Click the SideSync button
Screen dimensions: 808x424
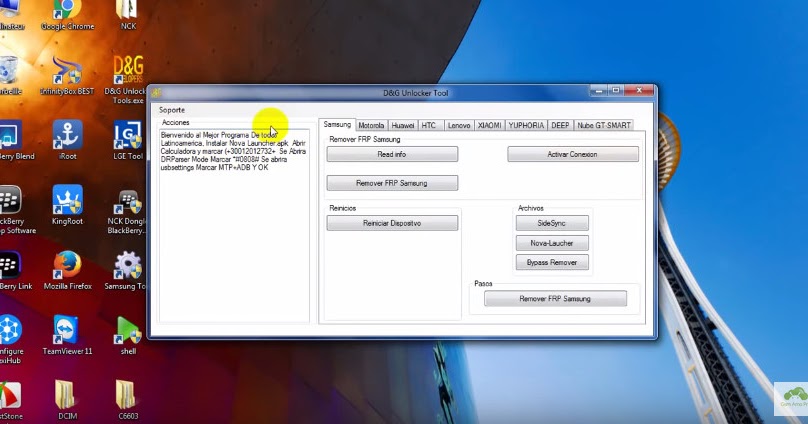tap(552, 223)
